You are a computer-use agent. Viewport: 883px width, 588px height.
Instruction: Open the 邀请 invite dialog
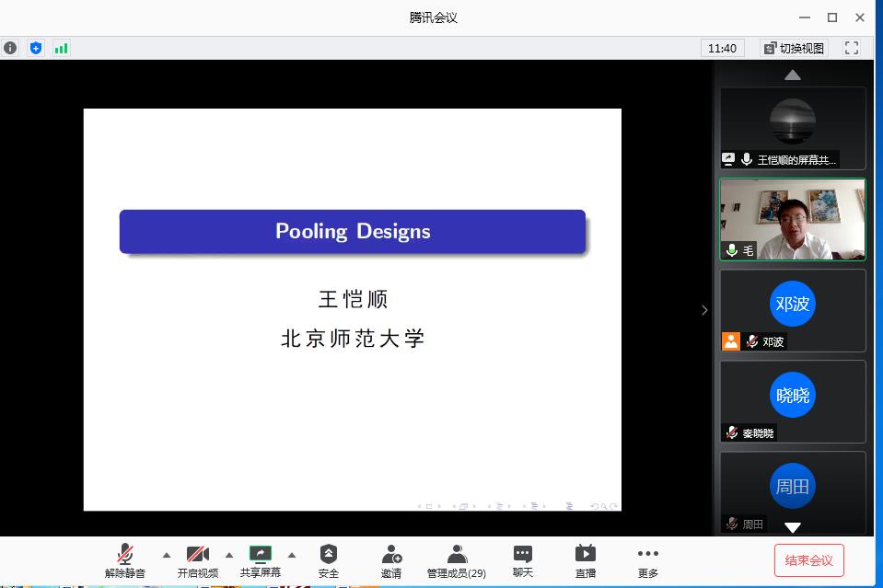click(x=391, y=560)
